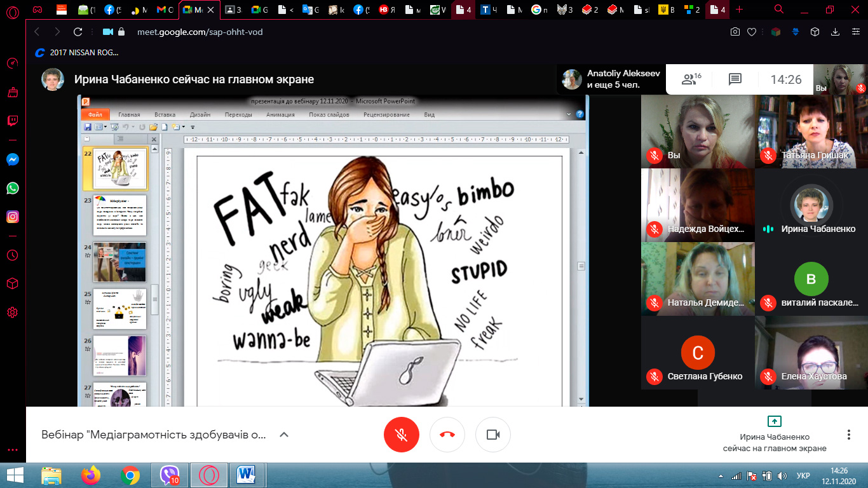Reload the Google Meet page
Image resolution: width=868 pixels, height=488 pixels.
pyautogui.click(x=78, y=32)
